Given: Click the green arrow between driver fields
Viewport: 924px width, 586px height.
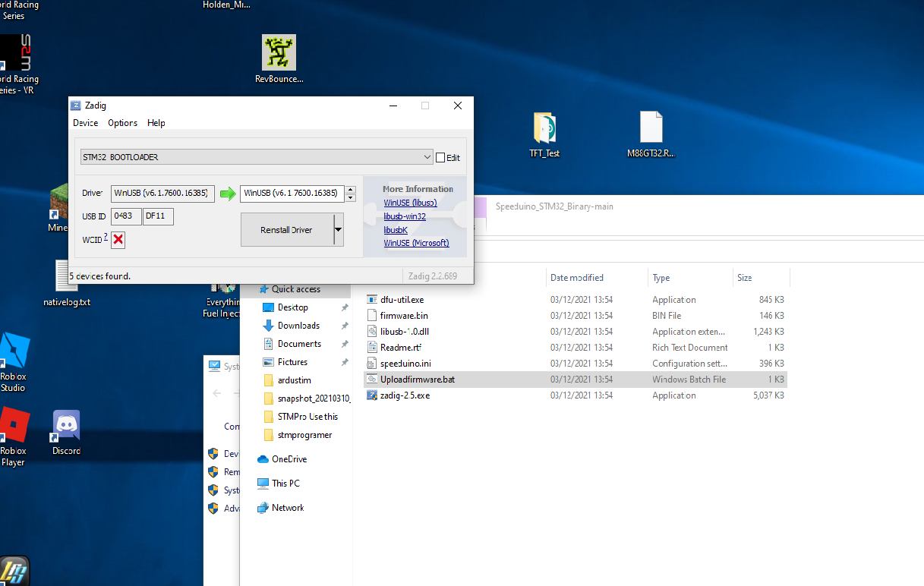Looking at the screenshot, I should [x=228, y=194].
